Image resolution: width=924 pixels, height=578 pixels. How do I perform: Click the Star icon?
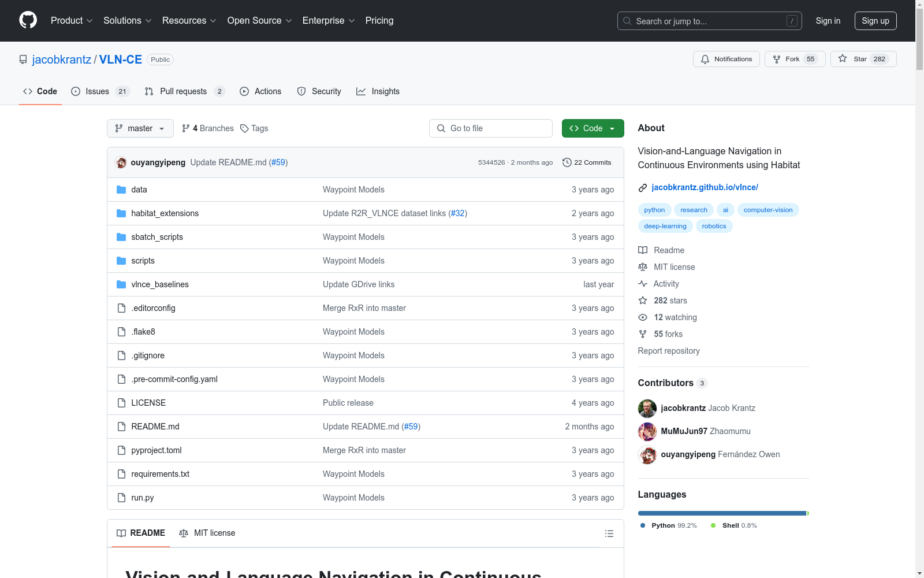coord(843,59)
